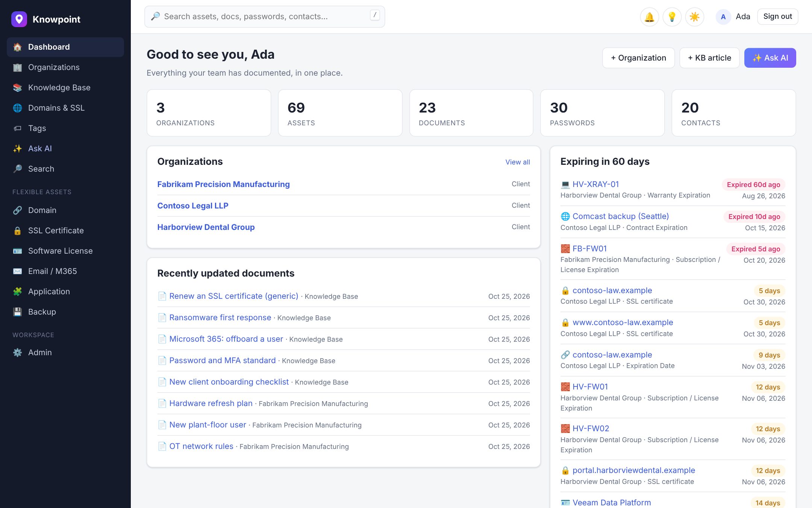Click the Organizations building icon

click(17, 67)
